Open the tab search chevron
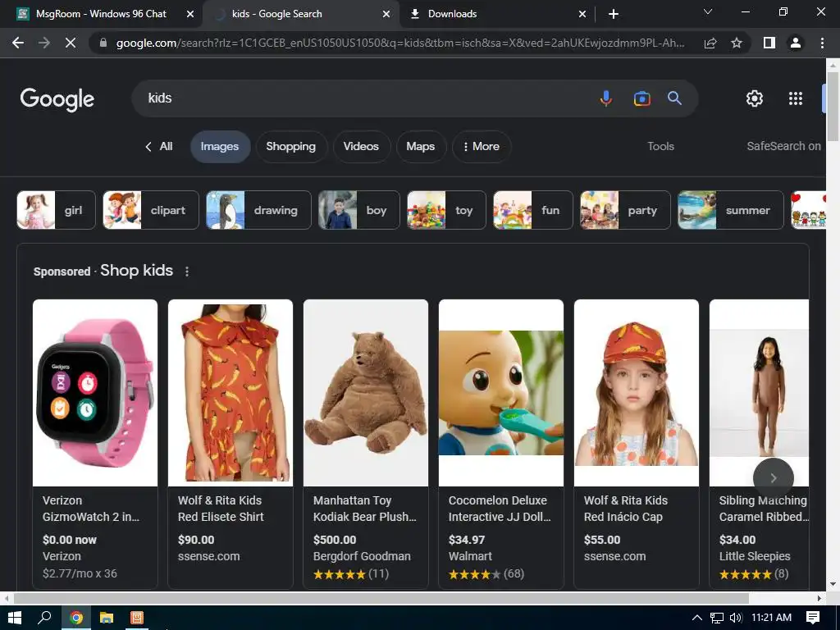 pyautogui.click(x=708, y=11)
